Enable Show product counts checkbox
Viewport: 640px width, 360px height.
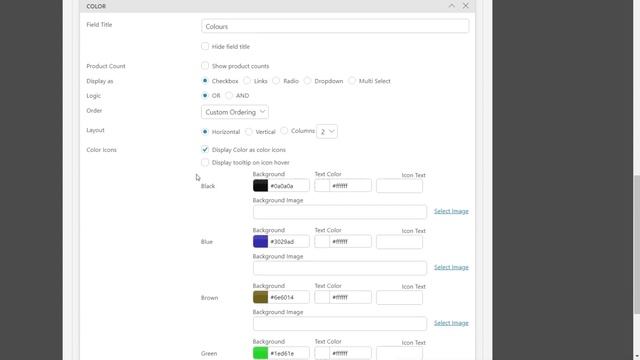click(205, 66)
